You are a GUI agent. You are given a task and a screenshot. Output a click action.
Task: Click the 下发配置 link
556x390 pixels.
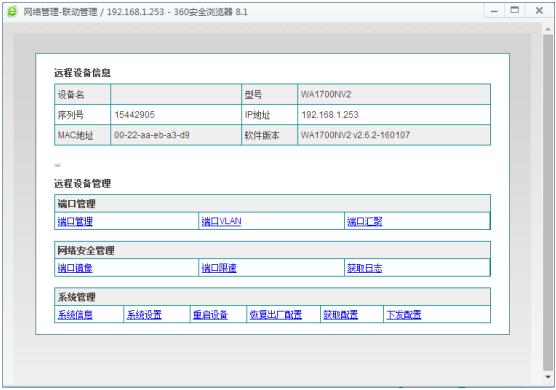pyautogui.click(x=404, y=315)
